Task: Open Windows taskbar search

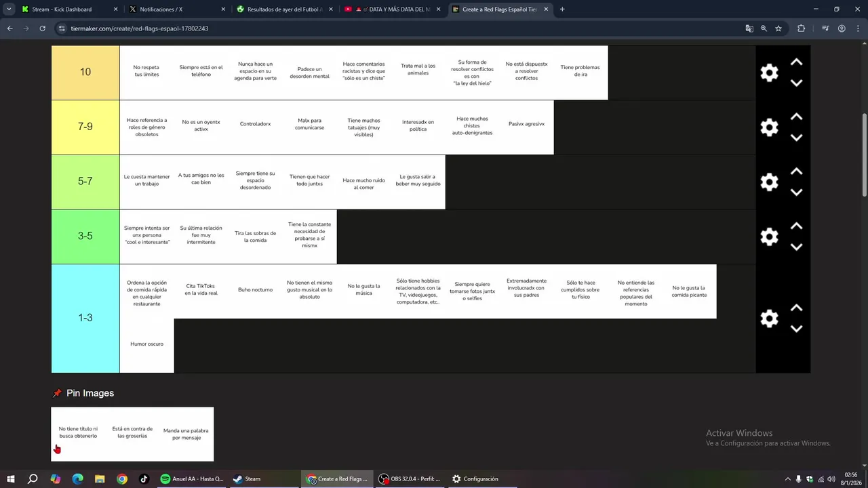Action: coord(33,479)
